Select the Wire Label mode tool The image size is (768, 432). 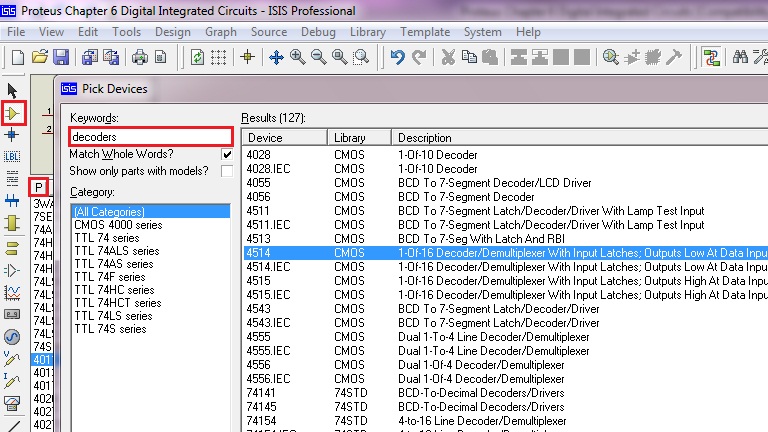[x=13, y=156]
